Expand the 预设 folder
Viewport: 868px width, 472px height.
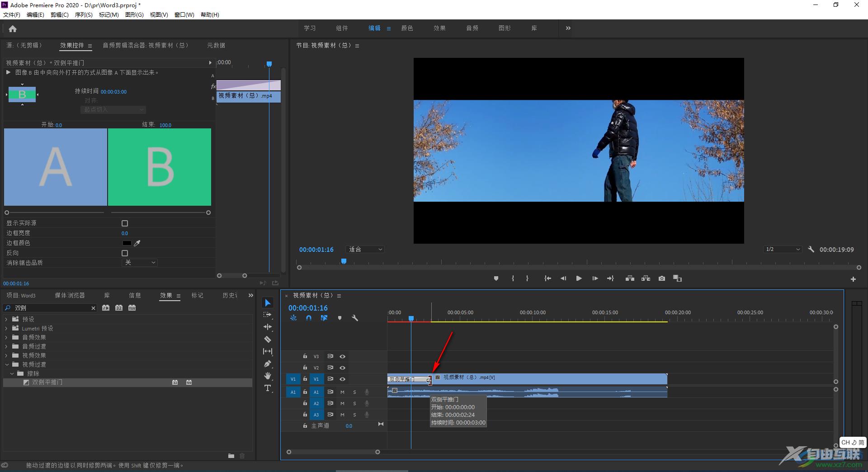pos(6,319)
